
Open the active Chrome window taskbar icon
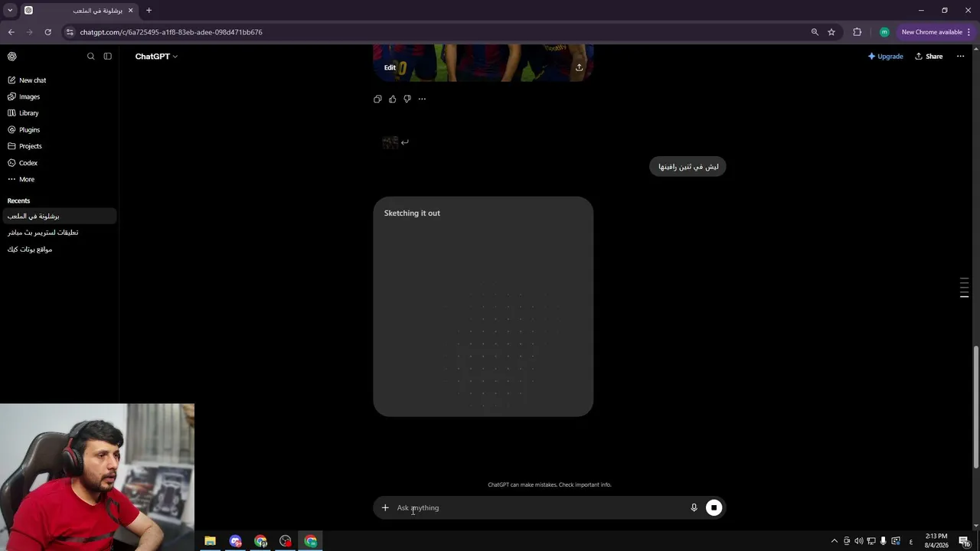311,541
